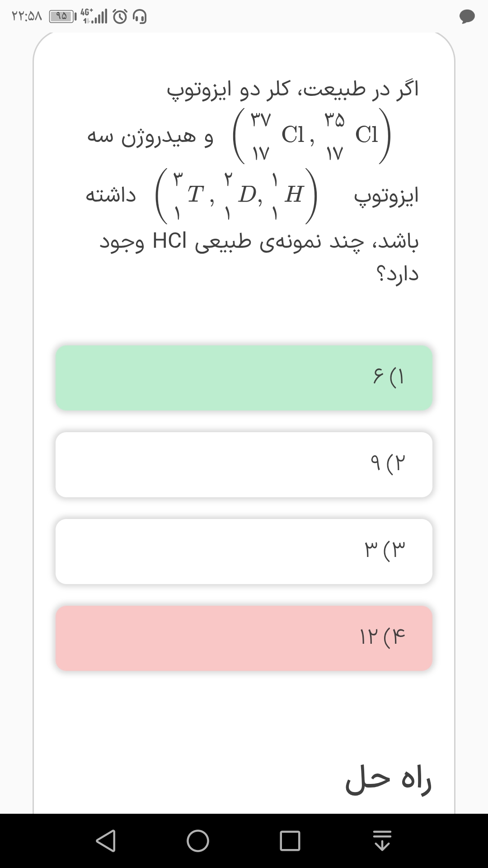Tap the راه حل solution heading
The width and height of the screenshot is (488, 868).
click(x=389, y=780)
